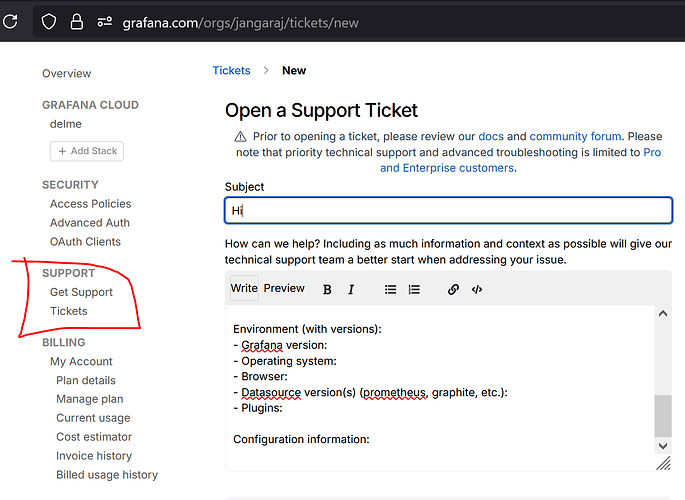
Task: Click the 'Configuration information:' line
Action: pyautogui.click(x=301, y=439)
